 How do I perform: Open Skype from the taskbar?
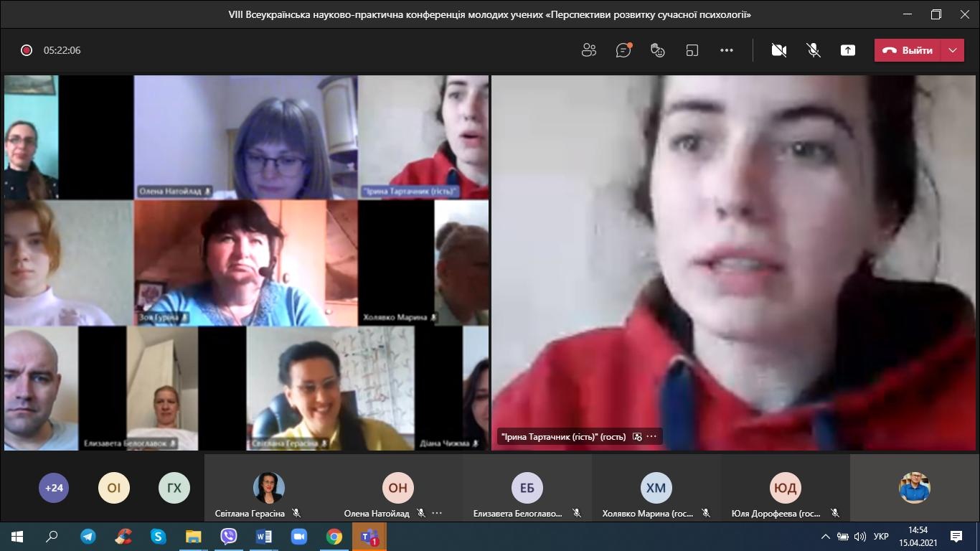click(x=159, y=537)
